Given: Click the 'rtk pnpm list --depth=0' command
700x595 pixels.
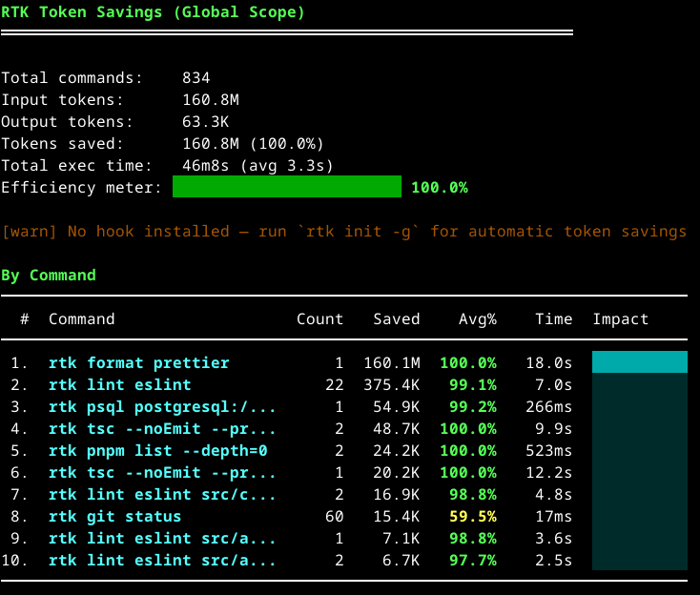Looking at the screenshot, I should click(x=158, y=450).
